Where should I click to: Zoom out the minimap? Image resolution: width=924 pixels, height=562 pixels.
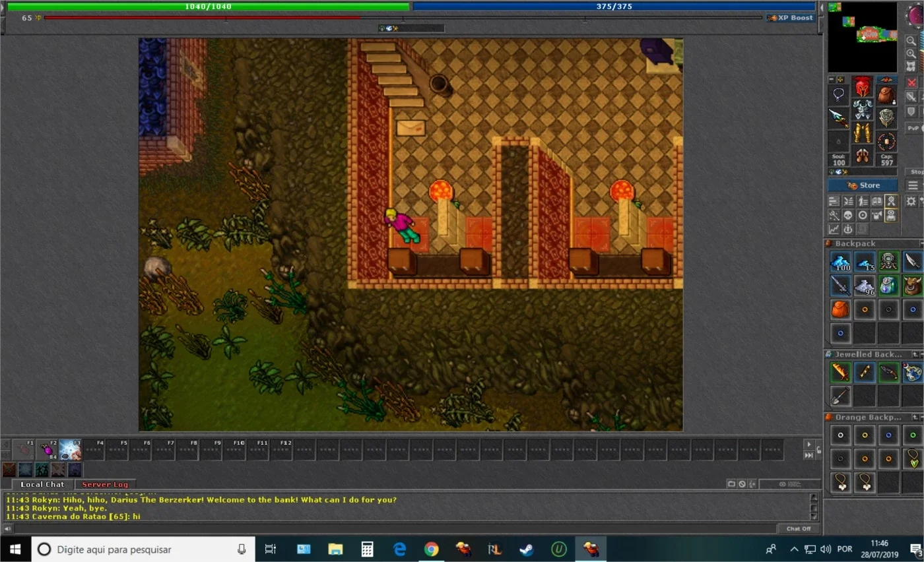tap(911, 40)
